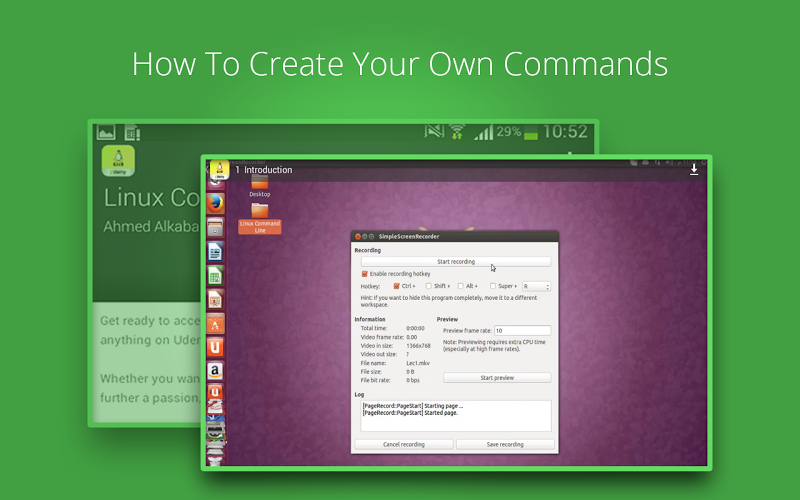Image resolution: width=800 pixels, height=500 pixels.
Task: Click the total time value 0:00:00
Action: tap(415, 329)
